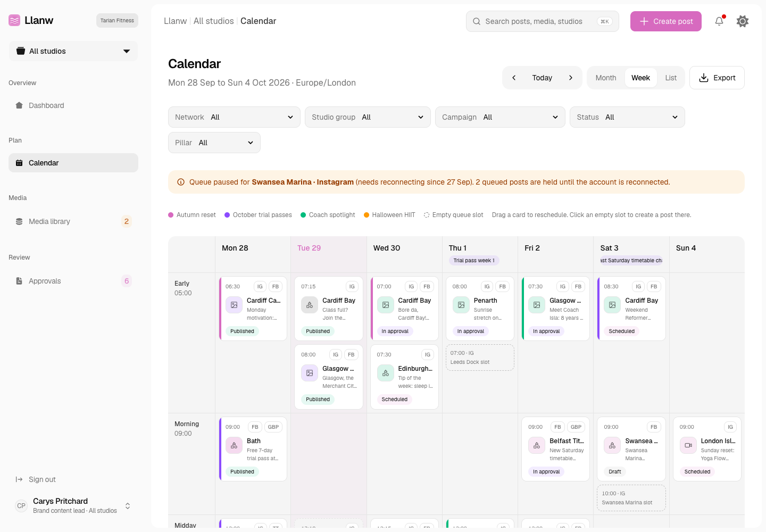Click the image icon on the Penarth post
Viewport: 766px width, 532px height.
pyautogui.click(x=461, y=305)
